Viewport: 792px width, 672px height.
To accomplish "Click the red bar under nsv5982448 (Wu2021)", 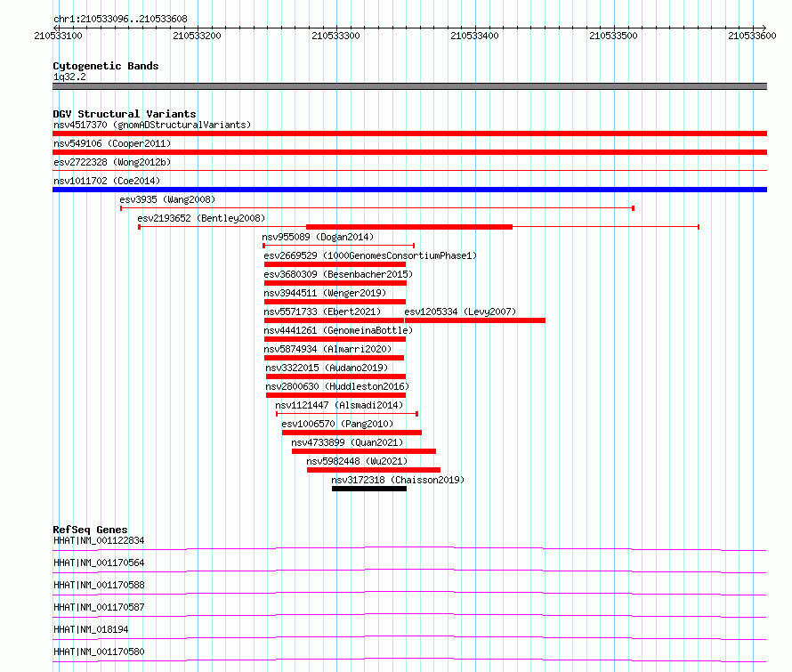I will [x=374, y=470].
